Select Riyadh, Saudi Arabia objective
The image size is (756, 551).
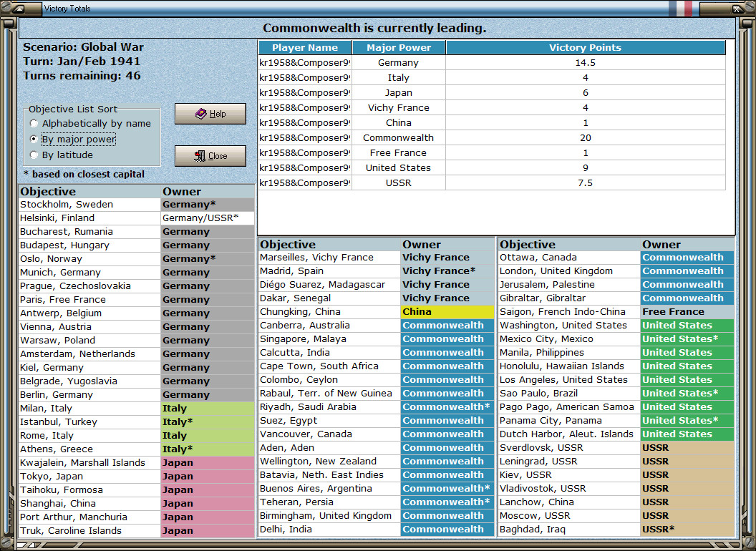tap(329, 407)
